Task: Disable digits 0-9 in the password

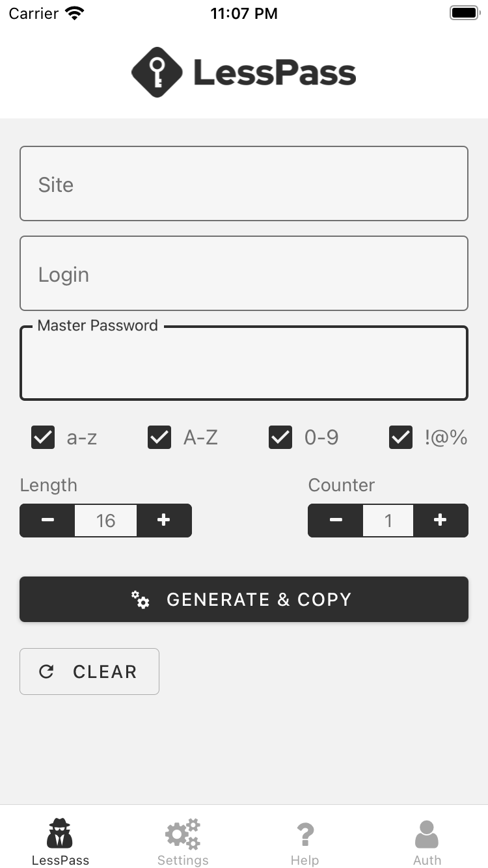Action: pyautogui.click(x=280, y=437)
